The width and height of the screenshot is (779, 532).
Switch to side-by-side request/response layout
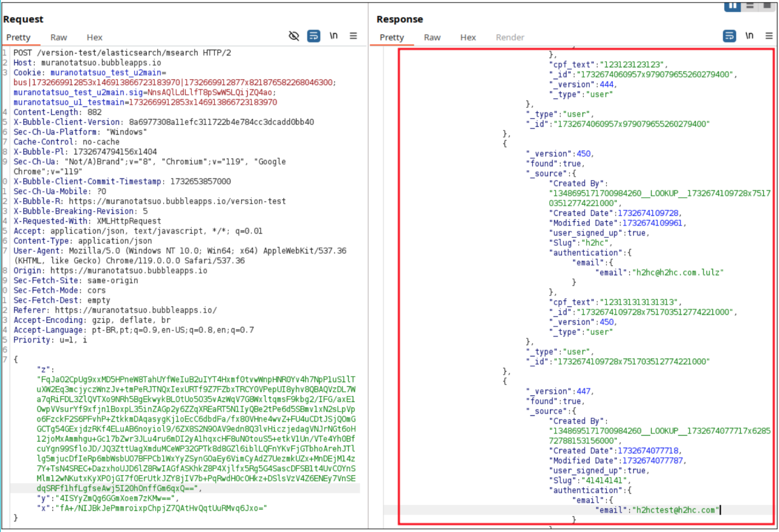coord(732,6)
